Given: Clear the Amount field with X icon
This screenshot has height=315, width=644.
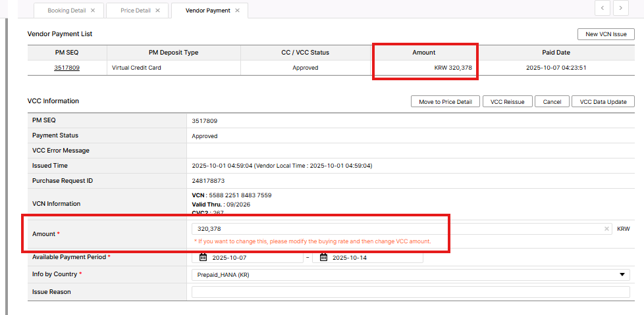Looking at the screenshot, I should (x=606, y=229).
